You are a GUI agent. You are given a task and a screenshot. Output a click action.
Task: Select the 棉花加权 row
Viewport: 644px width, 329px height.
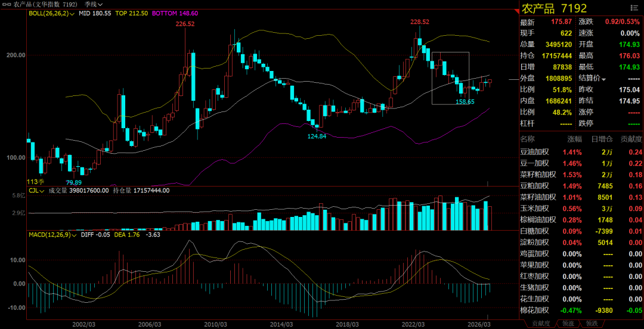[581, 310]
